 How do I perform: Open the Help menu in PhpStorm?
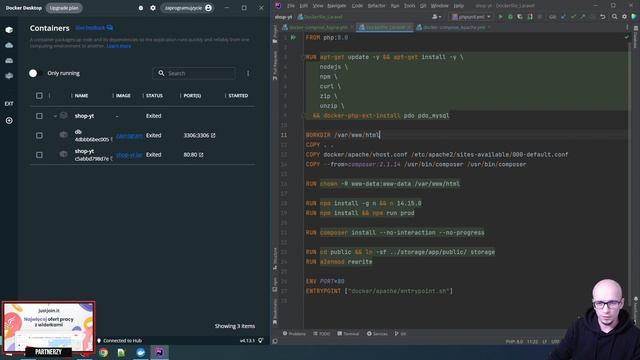point(459,6)
